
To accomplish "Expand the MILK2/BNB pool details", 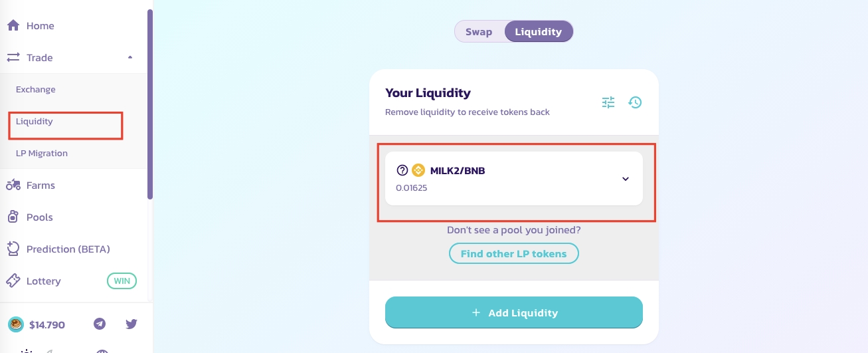I will tap(625, 179).
